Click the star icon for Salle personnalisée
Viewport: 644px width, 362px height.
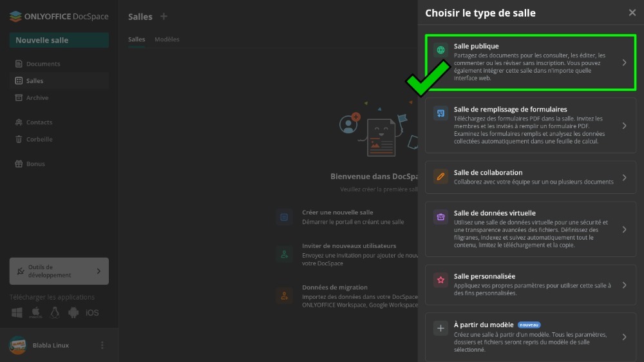(x=440, y=280)
